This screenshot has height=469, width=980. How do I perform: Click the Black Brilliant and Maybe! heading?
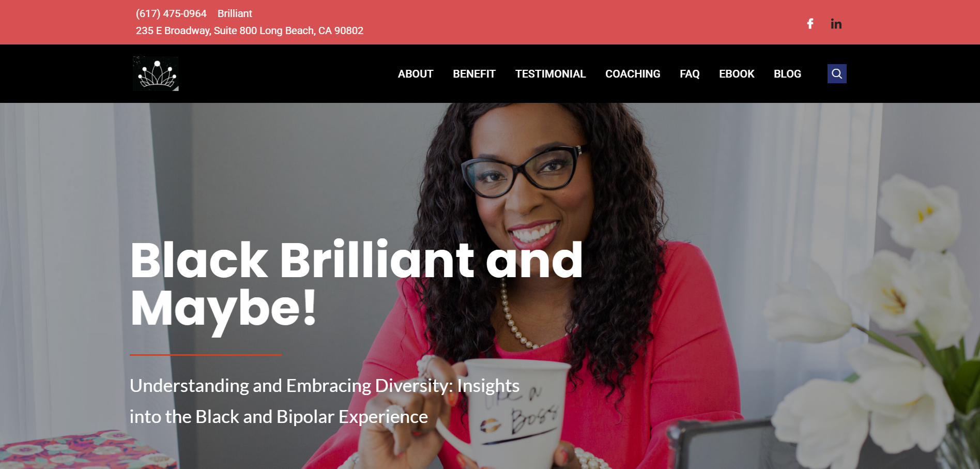(357, 284)
